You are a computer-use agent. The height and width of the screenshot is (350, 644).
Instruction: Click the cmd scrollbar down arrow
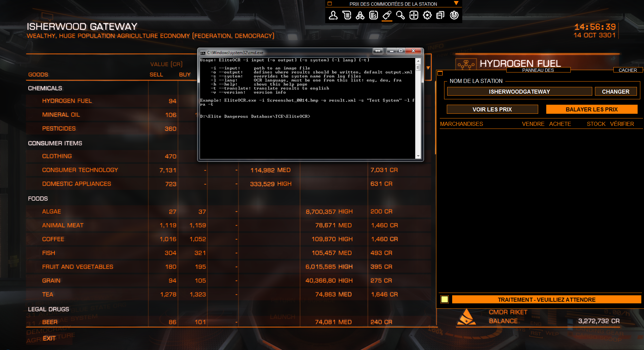418,156
